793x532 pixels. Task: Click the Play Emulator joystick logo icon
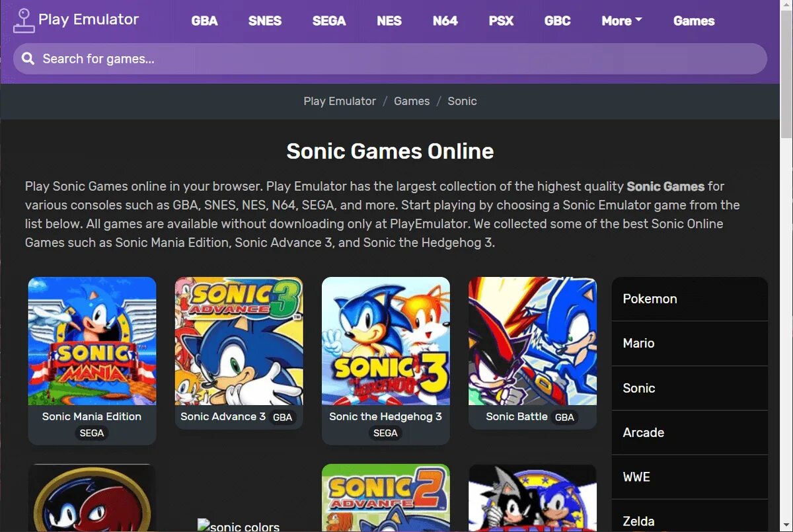coord(24,20)
